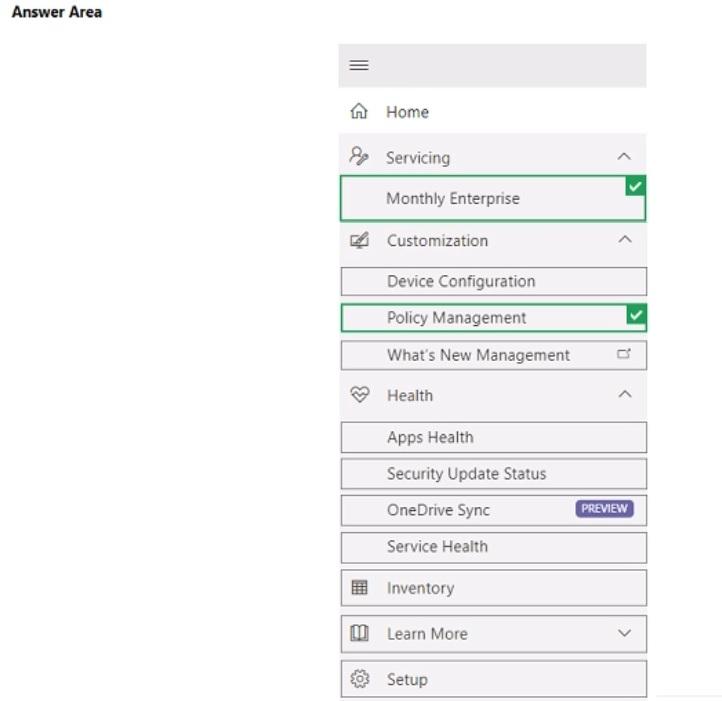Click the Health heart icon
The width and height of the screenshot is (722, 701).
[x=359, y=395]
